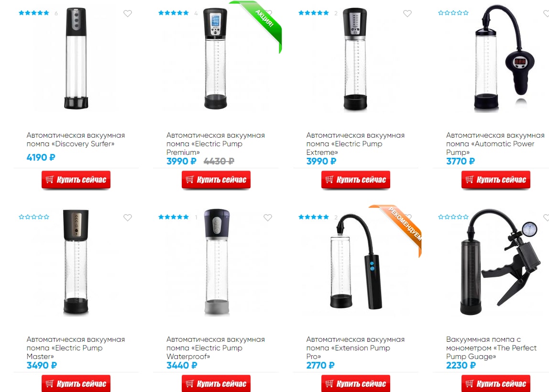Open «The Perfect Pump Guage» title link
The width and height of the screenshot is (549, 392).
[x=491, y=348]
